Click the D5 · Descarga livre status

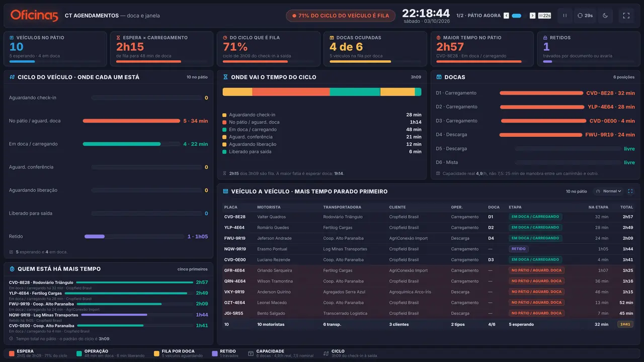tap(629, 149)
